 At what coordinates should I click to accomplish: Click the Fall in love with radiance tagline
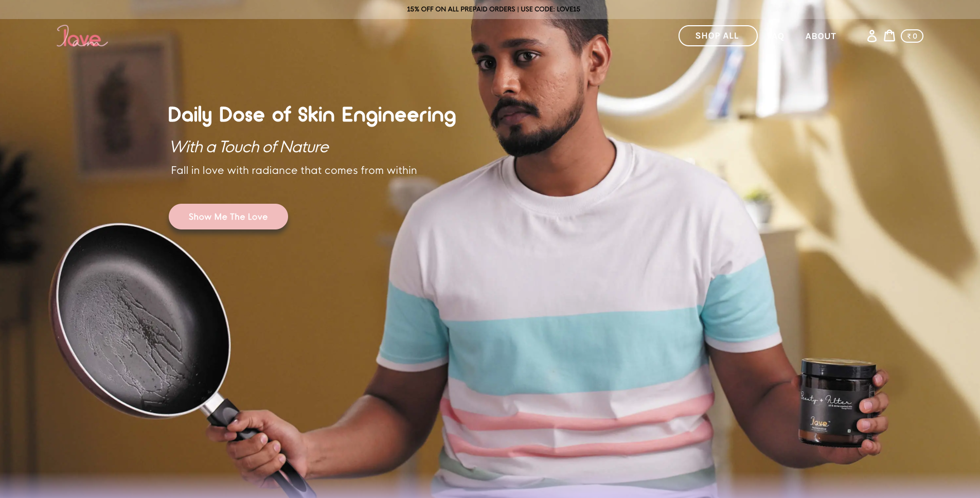294,170
